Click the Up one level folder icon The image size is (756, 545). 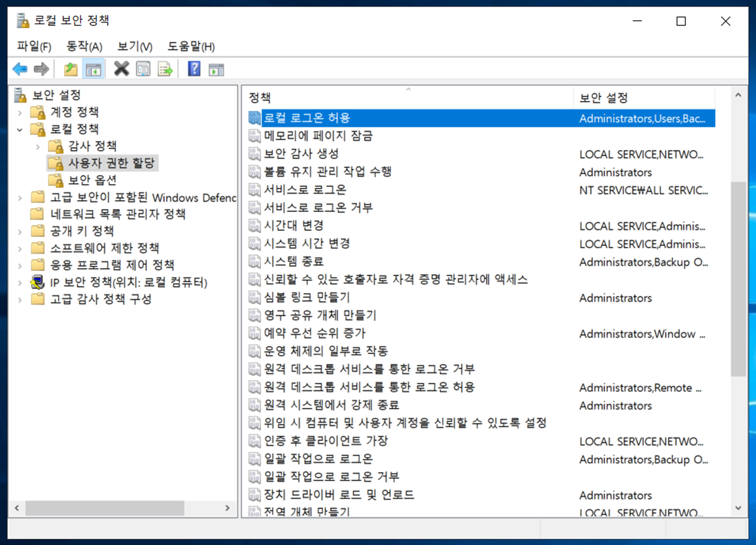point(71,69)
